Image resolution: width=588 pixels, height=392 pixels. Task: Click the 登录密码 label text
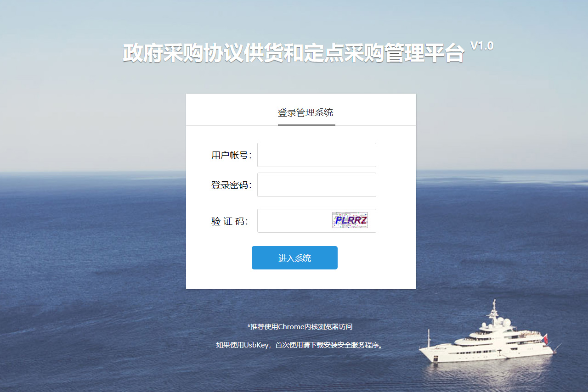pos(232,185)
